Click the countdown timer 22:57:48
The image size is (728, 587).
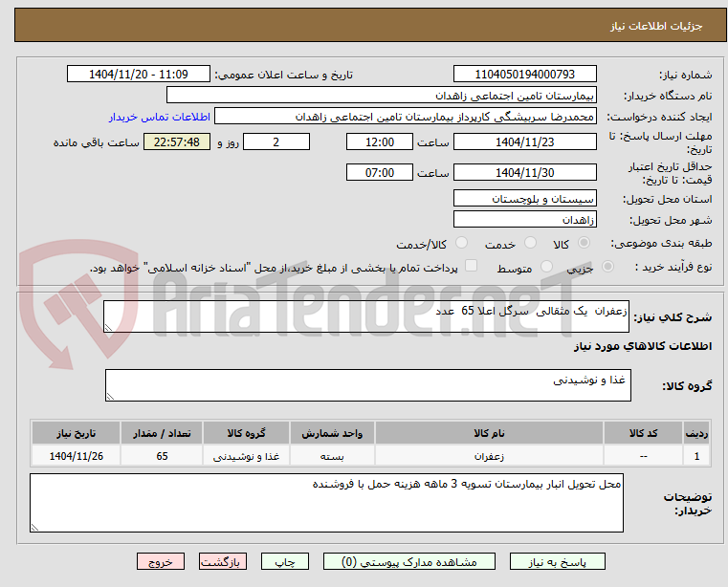tap(177, 142)
